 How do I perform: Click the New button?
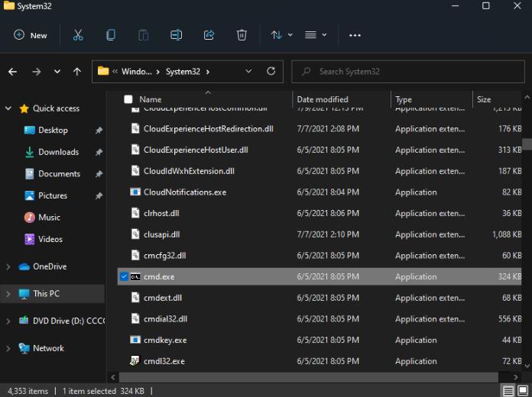click(31, 35)
